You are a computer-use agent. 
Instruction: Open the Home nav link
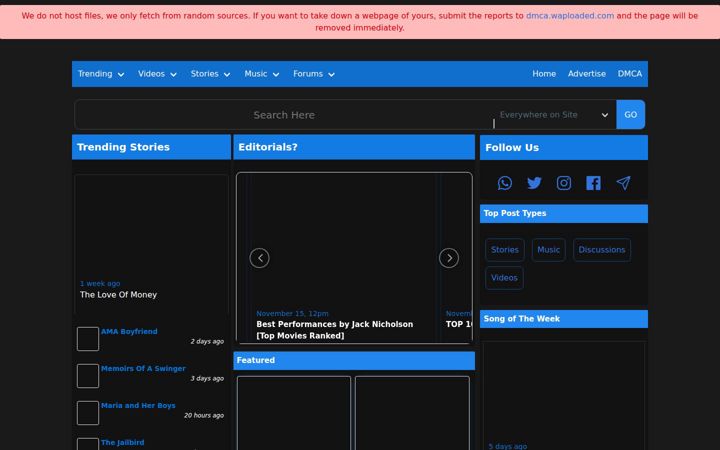544,74
